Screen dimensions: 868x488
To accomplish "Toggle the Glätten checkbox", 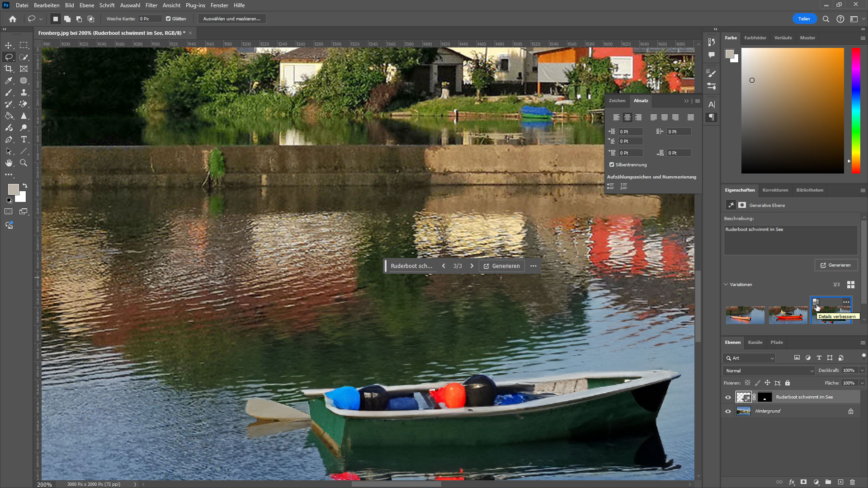I will [x=168, y=19].
